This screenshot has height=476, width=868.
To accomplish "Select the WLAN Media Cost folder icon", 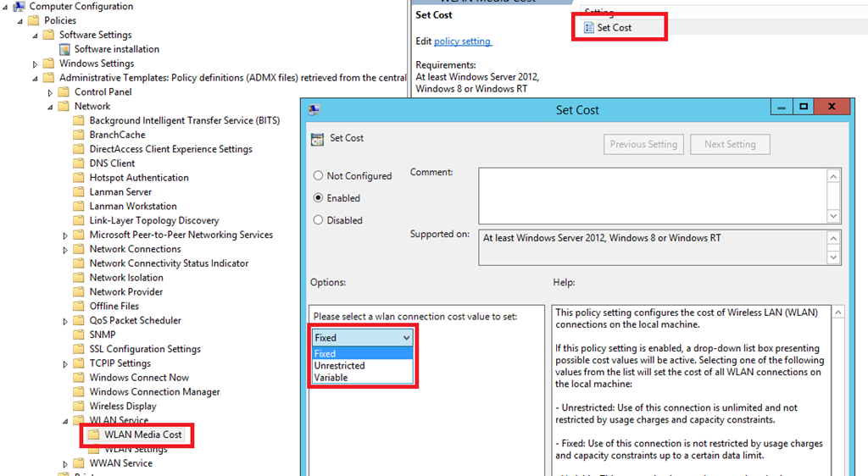I will pyautogui.click(x=94, y=434).
